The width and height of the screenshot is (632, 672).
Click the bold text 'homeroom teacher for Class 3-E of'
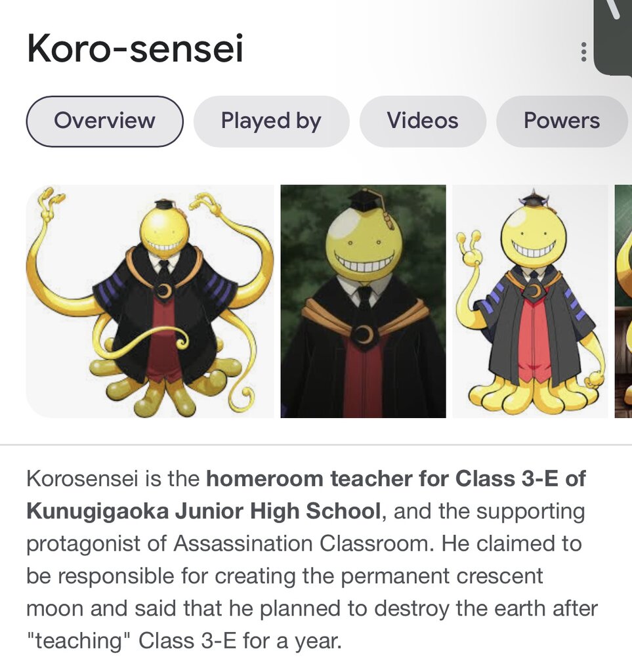pos(396,478)
